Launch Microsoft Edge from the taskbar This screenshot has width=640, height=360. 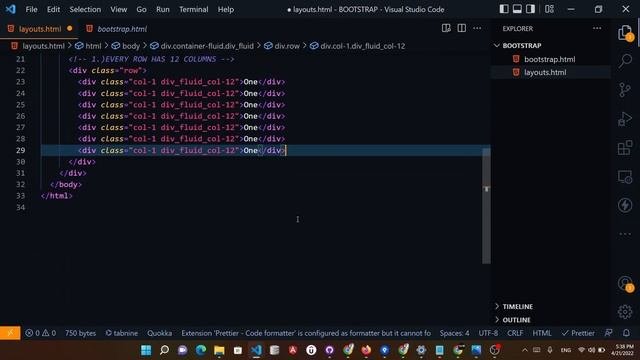[201, 350]
